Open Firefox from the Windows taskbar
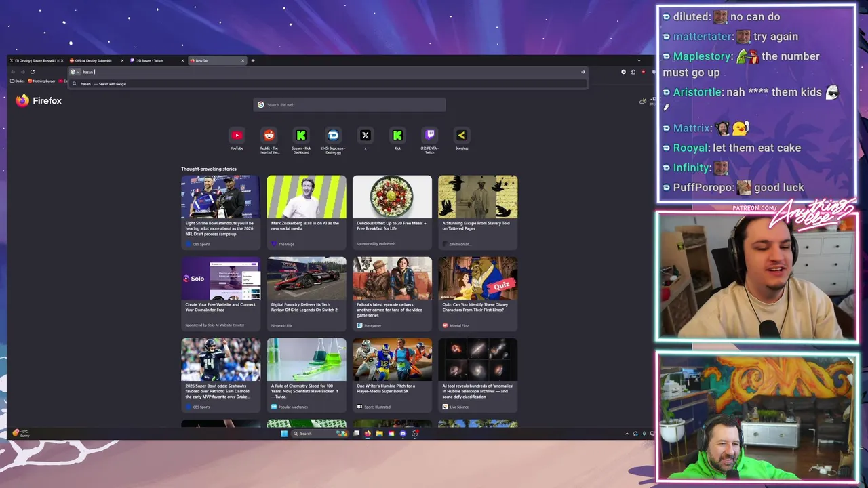Viewport: 868px width, 488px height. coord(368,434)
